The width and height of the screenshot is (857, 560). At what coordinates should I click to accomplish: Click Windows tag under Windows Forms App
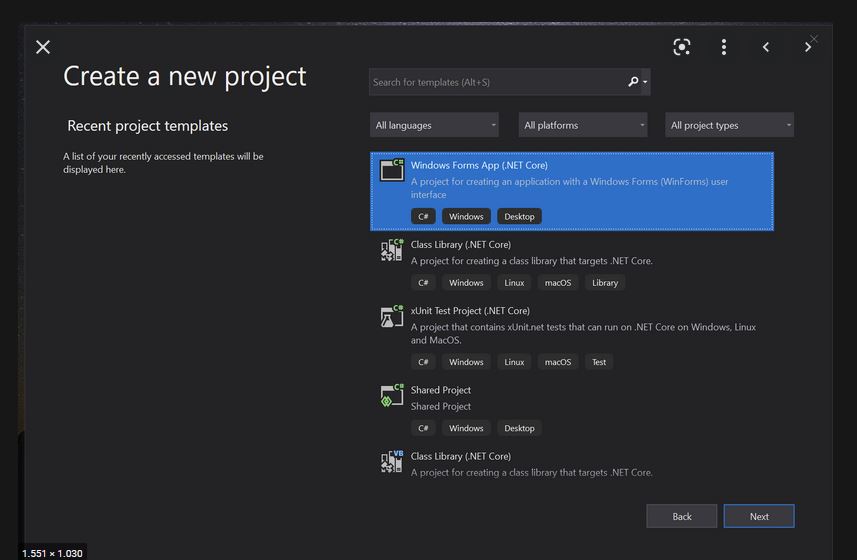tap(466, 216)
